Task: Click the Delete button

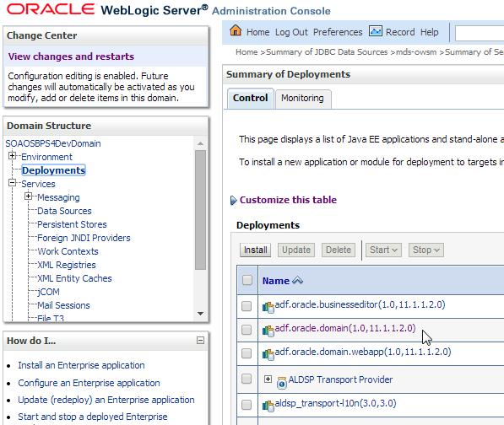Action: (x=339, y=250)
